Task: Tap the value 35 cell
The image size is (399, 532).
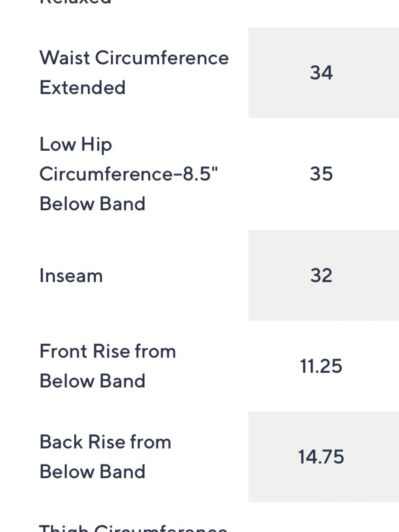Action: [x=321, y=174]
